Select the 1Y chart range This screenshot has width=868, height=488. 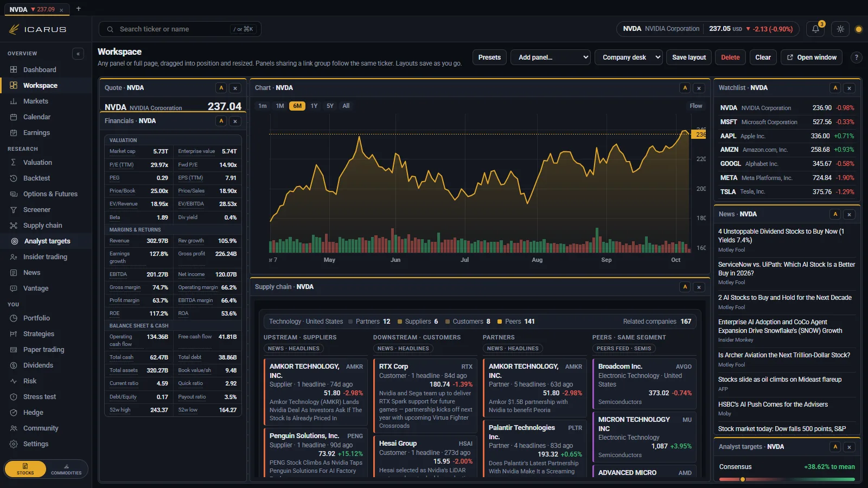tap(314, 106)
